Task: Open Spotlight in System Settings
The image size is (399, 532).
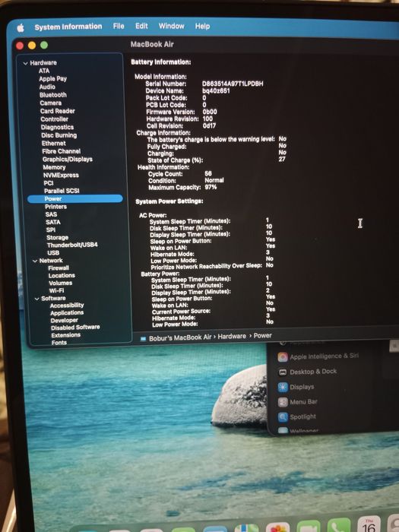Action: [297, 416]
